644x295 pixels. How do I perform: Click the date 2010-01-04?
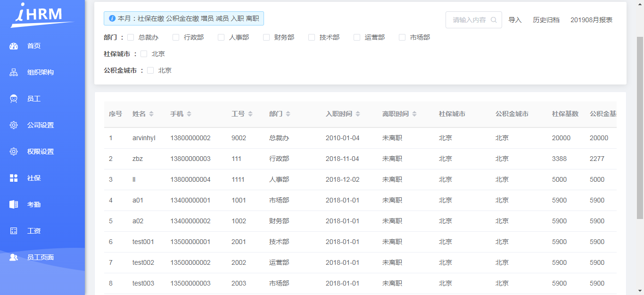tap(343, 138)
